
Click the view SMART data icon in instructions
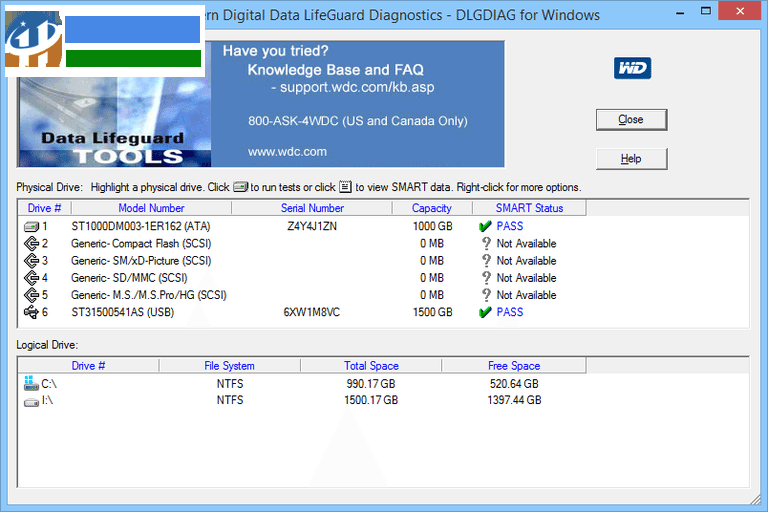click(345, 187)
